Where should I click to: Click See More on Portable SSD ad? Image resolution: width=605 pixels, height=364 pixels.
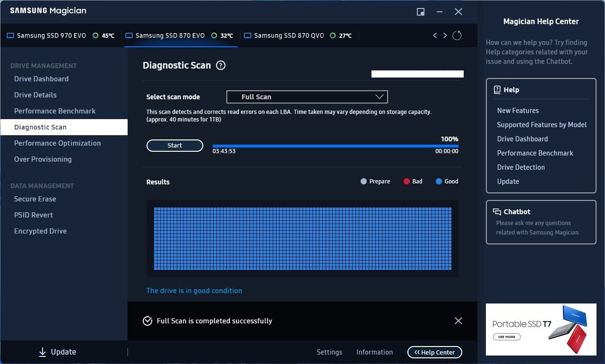pyautogui.click(x=507, y=337)
